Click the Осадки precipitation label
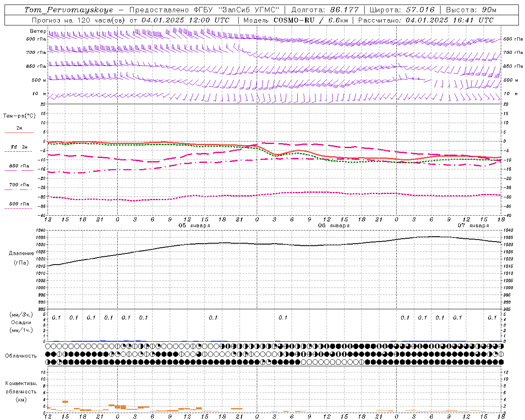525x420 pixels. click(21, 322)
